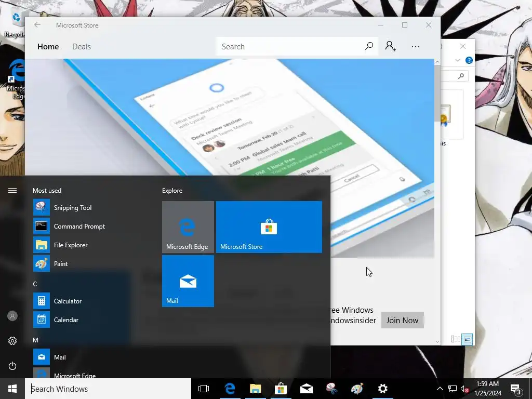Click the muted volume tray icon
The image size is (532, 399).
click(x=464, y=389)
